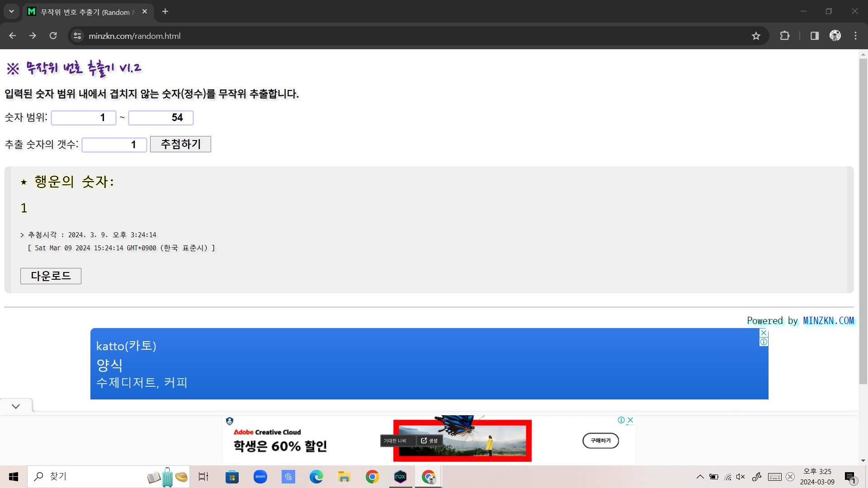Reload the page

(x=53, y=36)
